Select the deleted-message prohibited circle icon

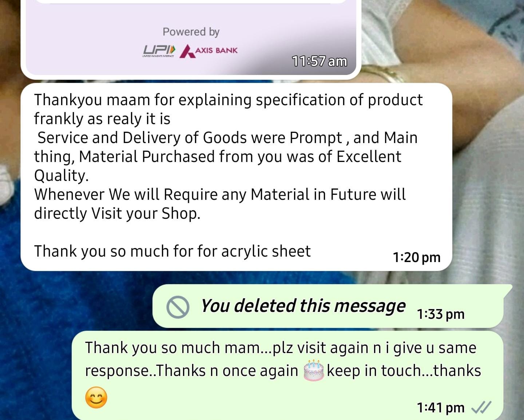coord(178,307)
